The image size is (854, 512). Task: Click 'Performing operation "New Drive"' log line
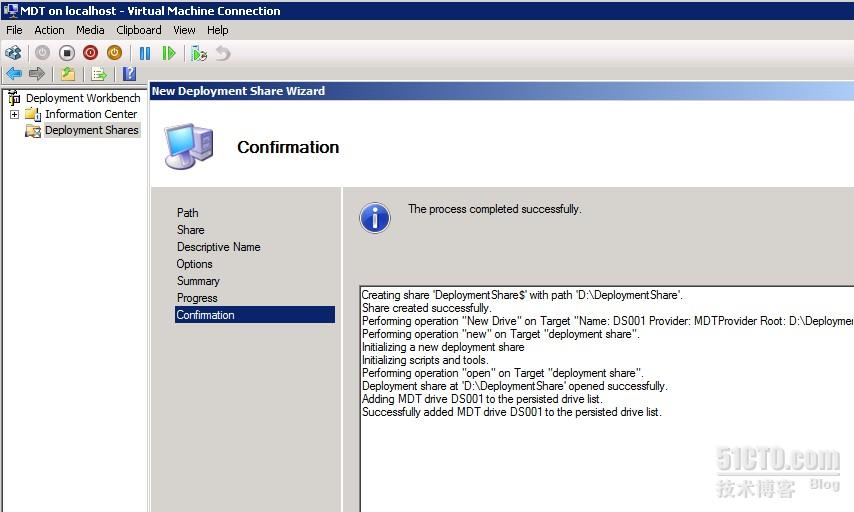pyautogui.click(x=607, y=321)
